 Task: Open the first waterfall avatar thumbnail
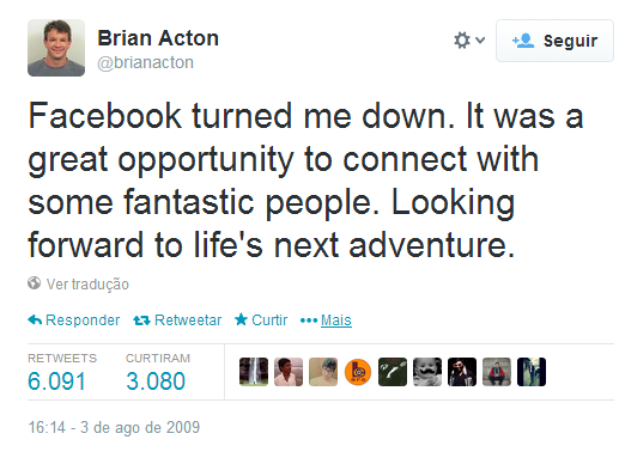253,372
